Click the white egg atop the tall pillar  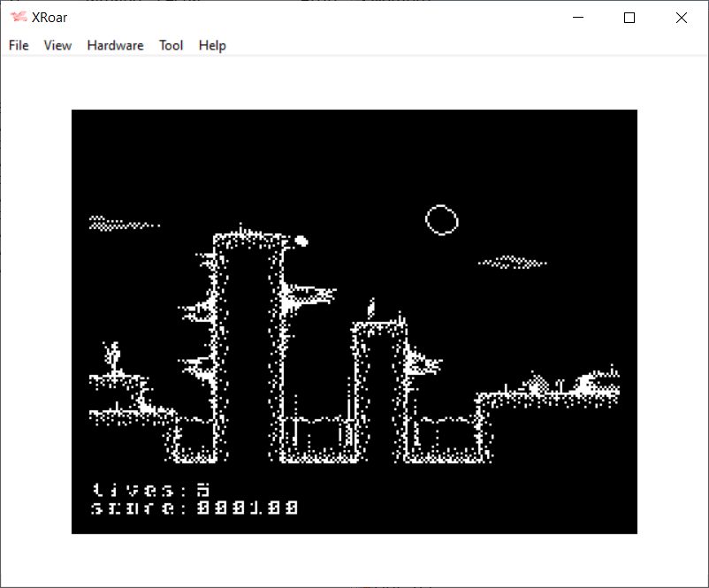pyautogui.click(x=301, y=241)
